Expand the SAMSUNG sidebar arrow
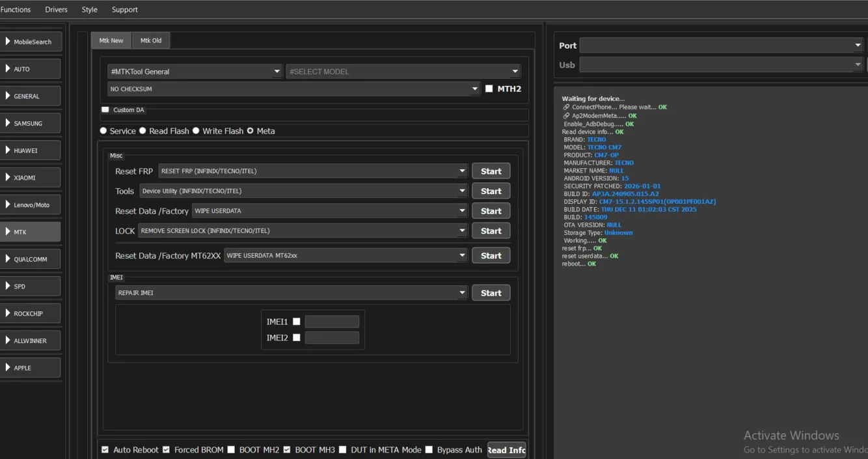 point(8,123)
